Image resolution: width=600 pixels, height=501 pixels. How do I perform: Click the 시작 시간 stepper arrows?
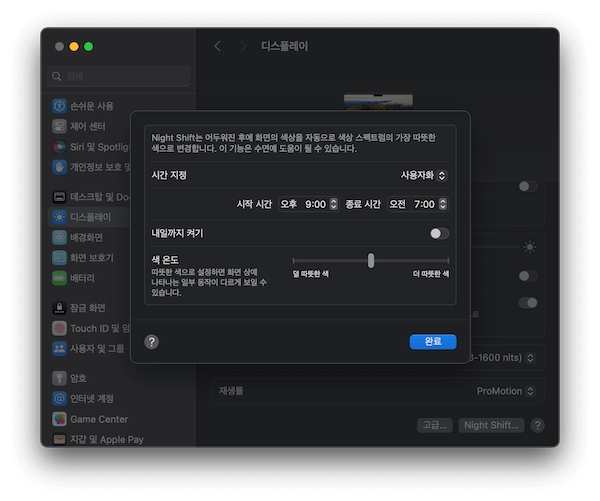(x=334, y=204)
